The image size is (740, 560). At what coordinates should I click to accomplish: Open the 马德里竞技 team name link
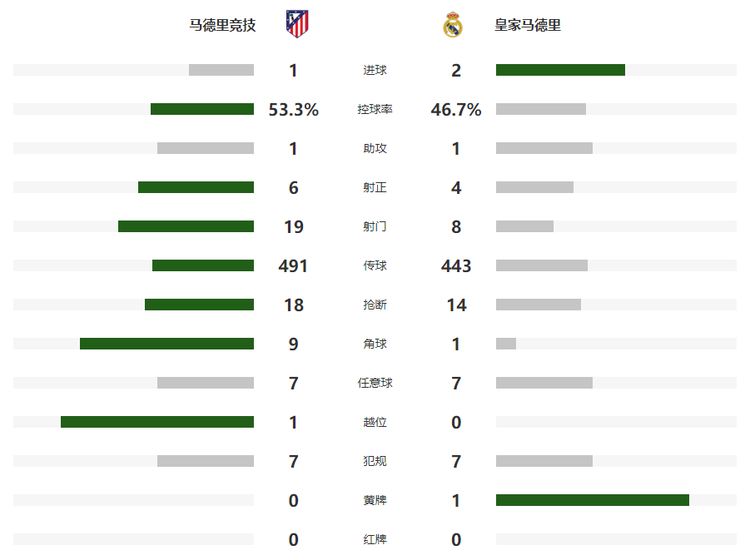pyautogui.click(x=222, y=26)
